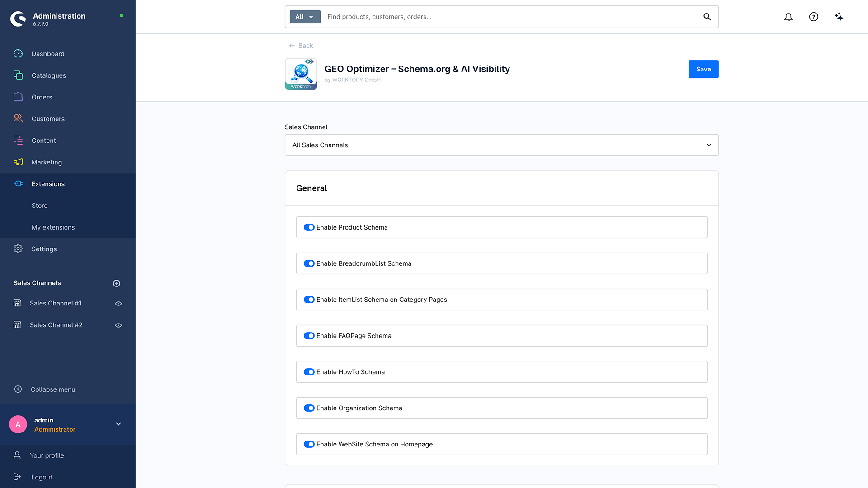Open notifications bell

(788, 17)
